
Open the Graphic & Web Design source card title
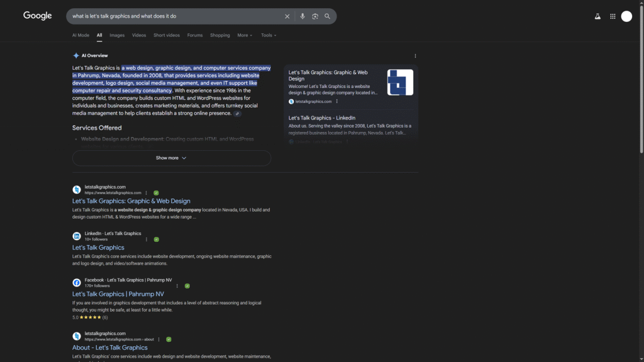click(328, 75)
